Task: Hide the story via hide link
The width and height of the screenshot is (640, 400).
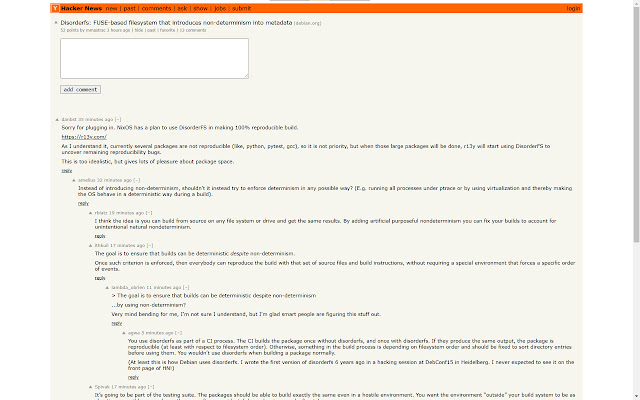Action: [x=139, y=30]
